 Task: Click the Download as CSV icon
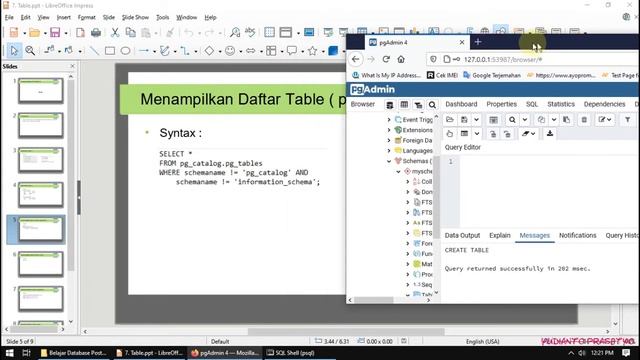point(550,133)
